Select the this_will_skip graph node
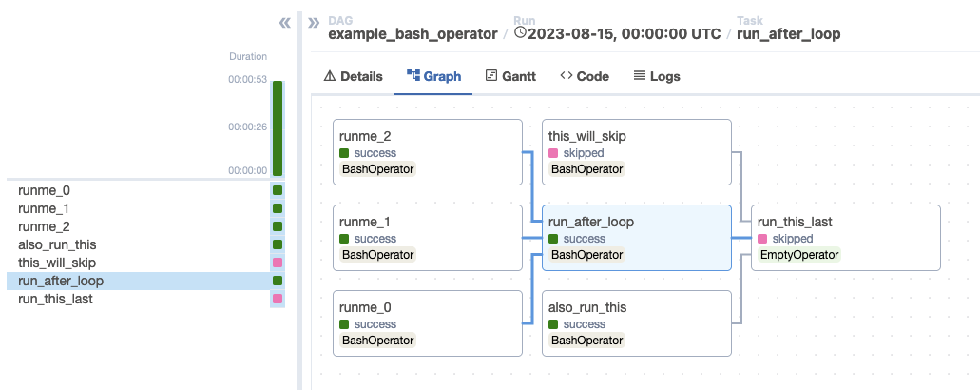This screenshot has height=390, width=980. coord(636,152)
